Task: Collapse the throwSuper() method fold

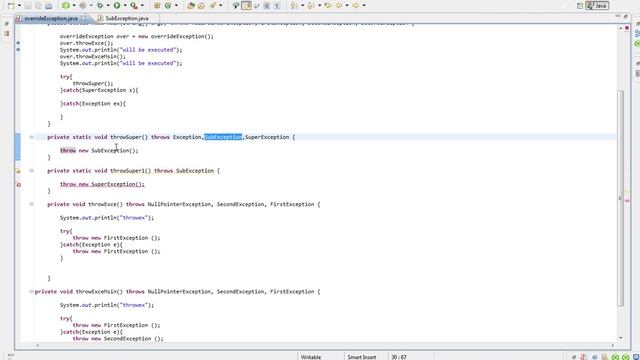Action: (x=31, y=137)
